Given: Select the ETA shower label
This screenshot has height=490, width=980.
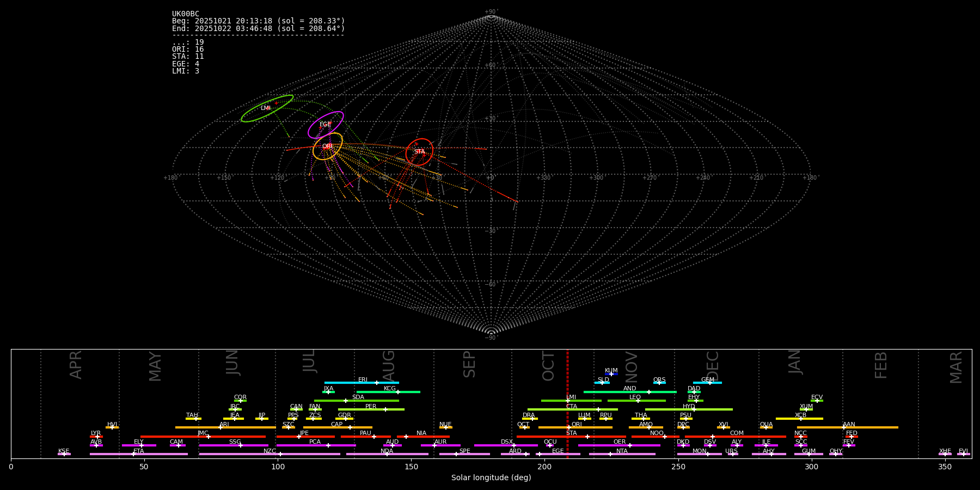Looking at the screenshot, I should pos(139,451).
